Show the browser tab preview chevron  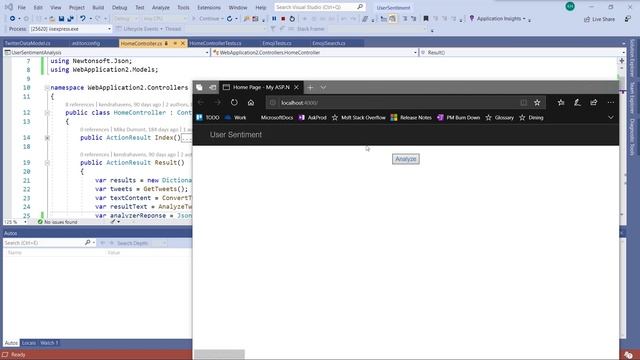pos(323,87)
